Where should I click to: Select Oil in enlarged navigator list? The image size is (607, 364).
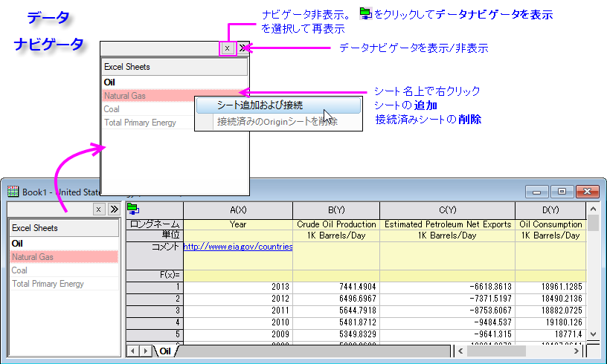(x=175, y=82)
